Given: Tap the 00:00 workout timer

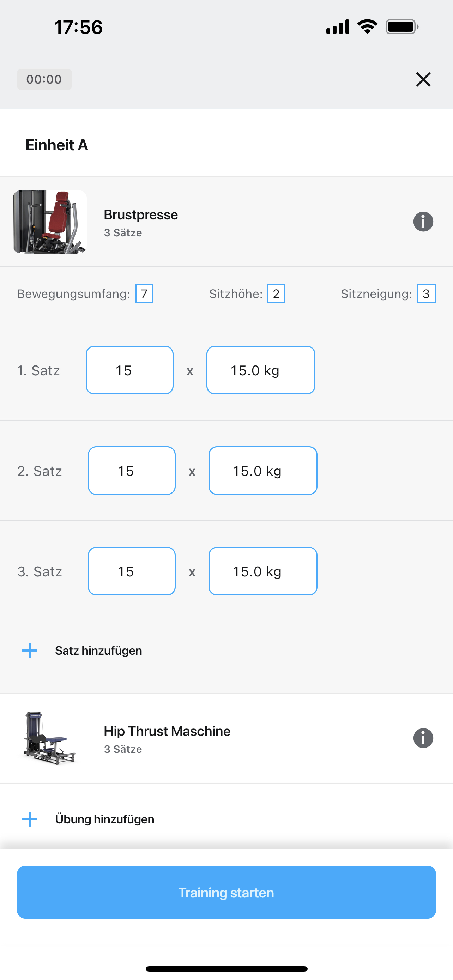Looking at the screenshot, I should tap(44, 79).
